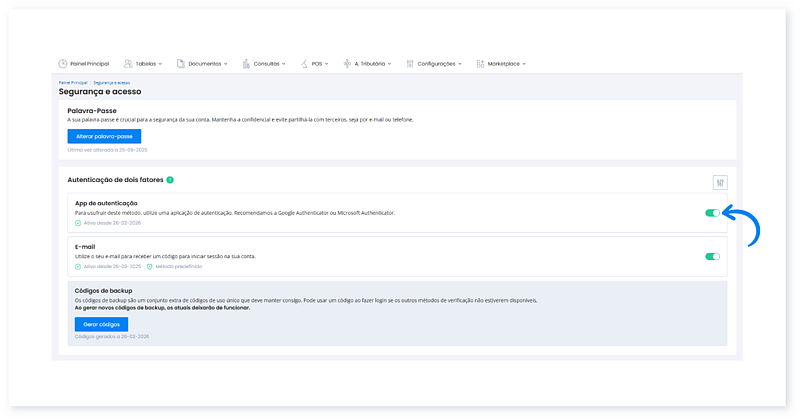The width and height of the screenshot is (800, 420).
Task: Click the Consultas chart icon
Action: [246, 63]
